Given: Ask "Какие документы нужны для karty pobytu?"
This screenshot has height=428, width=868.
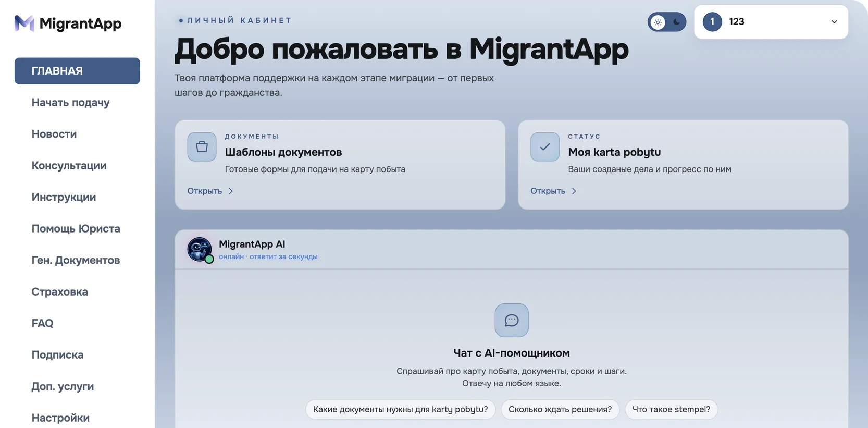Looking at the screenshot, I should click(400, 409).
